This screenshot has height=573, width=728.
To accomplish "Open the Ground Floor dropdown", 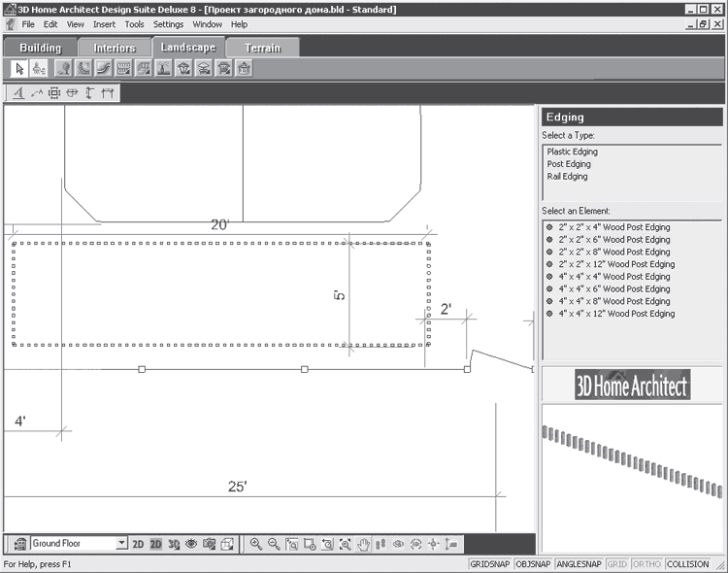I will [121, 544].
